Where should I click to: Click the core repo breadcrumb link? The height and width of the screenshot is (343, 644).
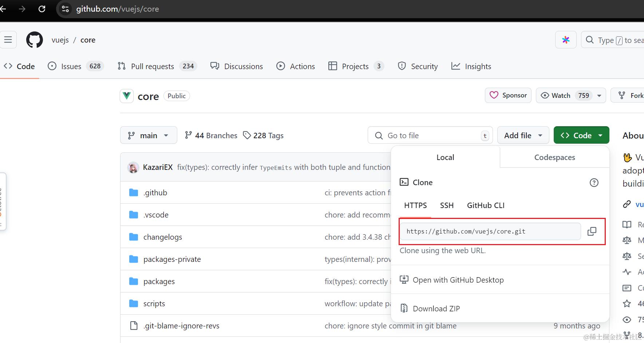[88, 40]
